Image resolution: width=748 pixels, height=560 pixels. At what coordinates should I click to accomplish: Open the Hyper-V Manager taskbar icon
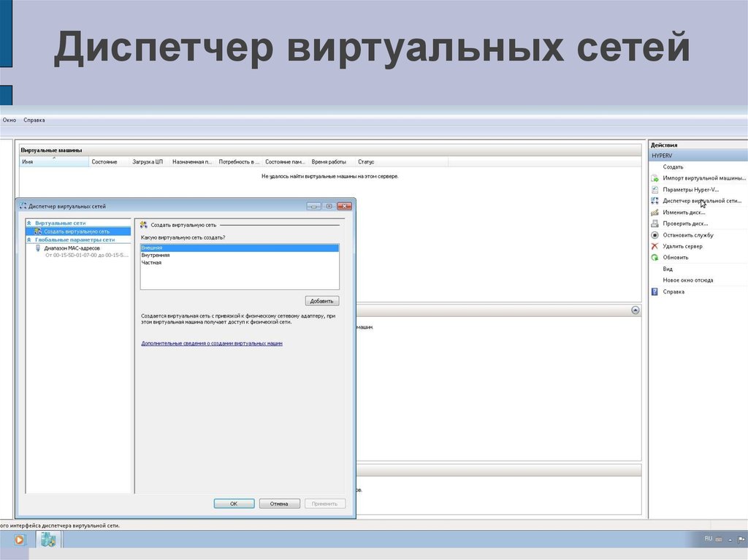pyautogui.click(x=47, y=540)
